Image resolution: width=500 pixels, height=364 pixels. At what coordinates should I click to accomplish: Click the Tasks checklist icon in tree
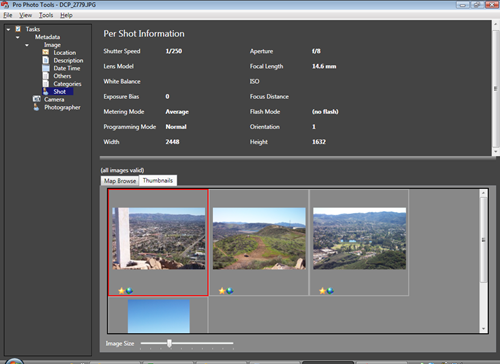point(18,29)
